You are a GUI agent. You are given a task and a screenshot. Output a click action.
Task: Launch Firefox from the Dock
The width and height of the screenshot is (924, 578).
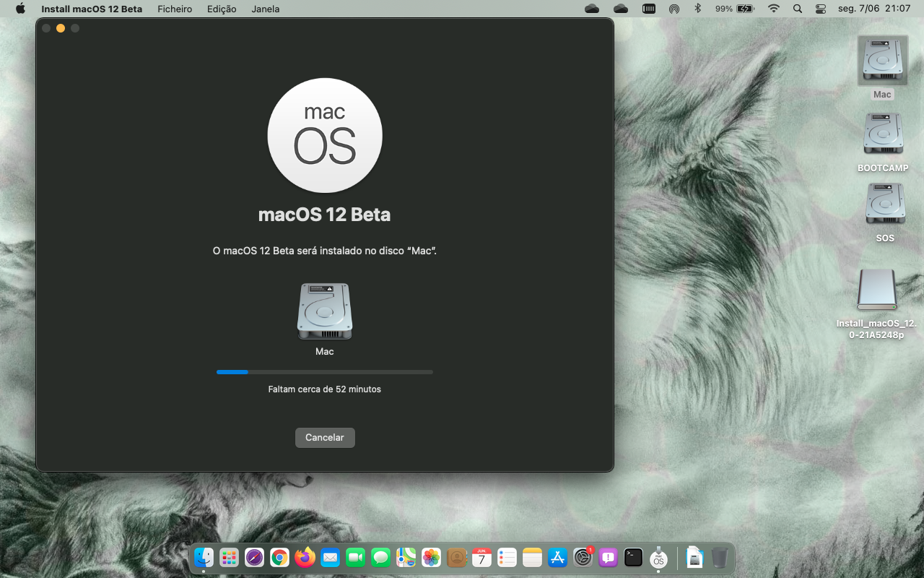click(x=305, y=557)
